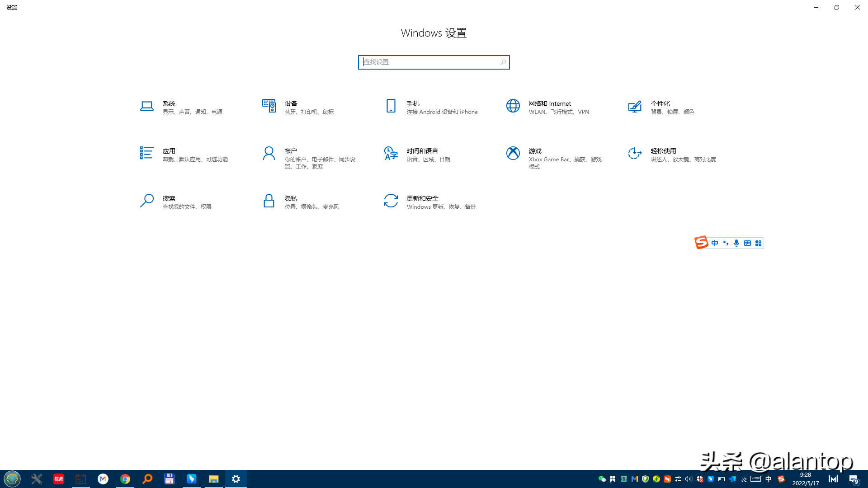Click the battery status icon in the tray
The height and width of the screenshot is (488, 868).
pos(722,479)
